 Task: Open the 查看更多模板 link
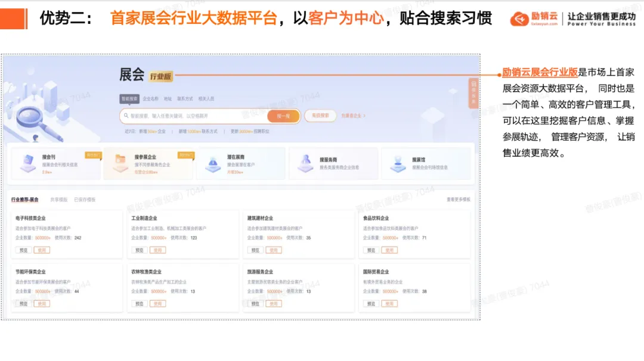(x=459, y=200)
